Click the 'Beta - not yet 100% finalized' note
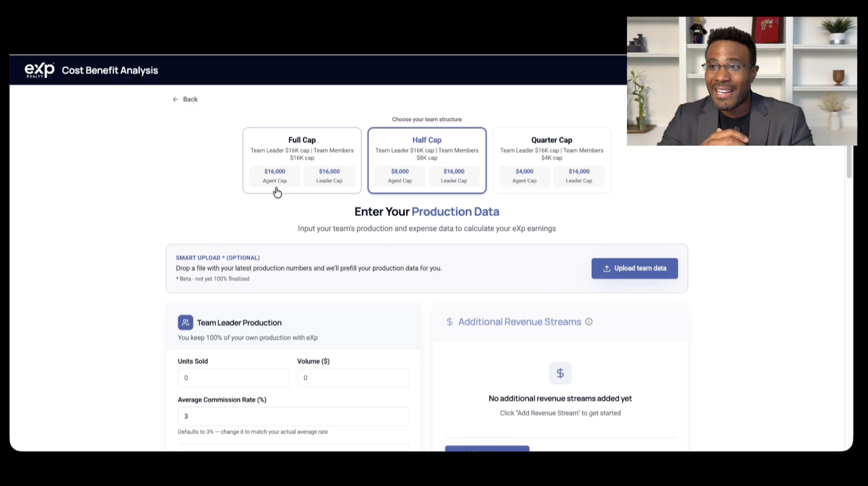868x486 pixels. pyautogui.click(x=213, y=279)
